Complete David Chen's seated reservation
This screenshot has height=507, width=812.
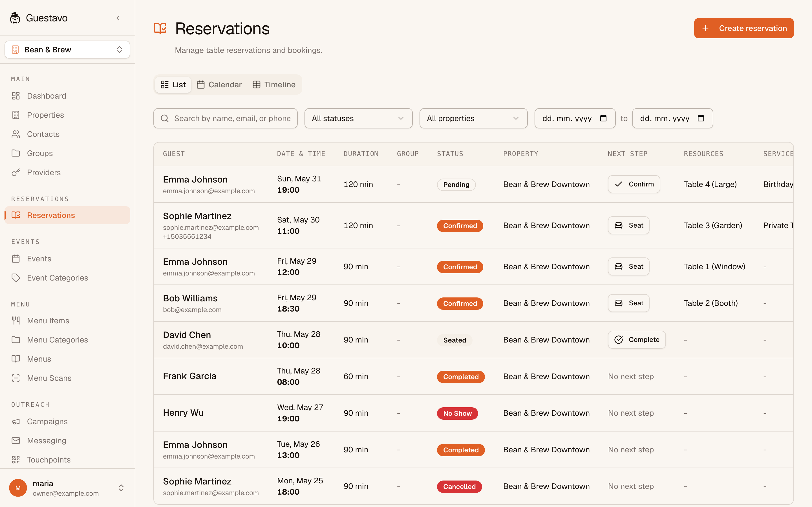click(637, 340)
